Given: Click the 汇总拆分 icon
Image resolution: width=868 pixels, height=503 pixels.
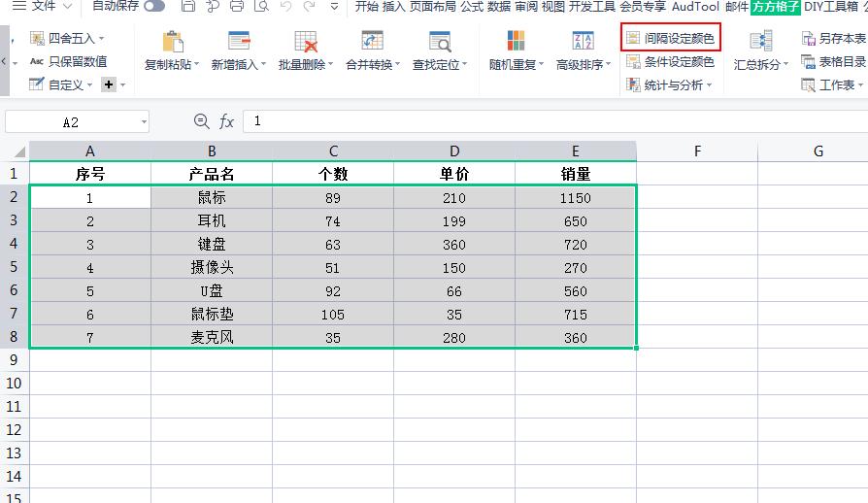Looking at the screenshot, I should point(761,42).
